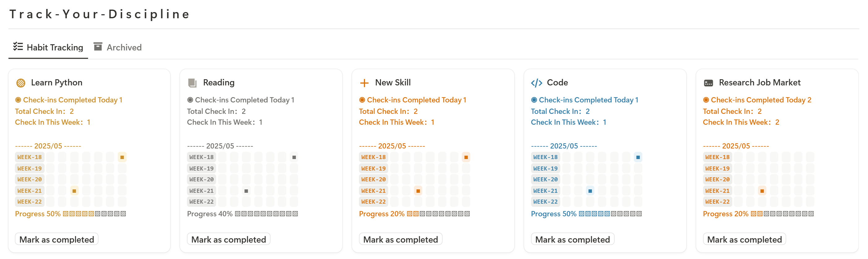Click Reading WEEK-19 label
This screenshot has height=259, width=868.
[201, 168]
